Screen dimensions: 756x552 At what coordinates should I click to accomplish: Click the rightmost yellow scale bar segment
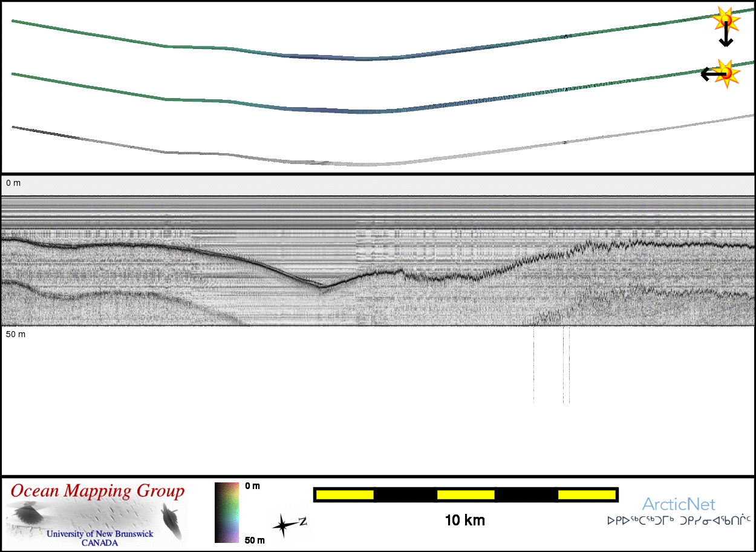[586, 495]
